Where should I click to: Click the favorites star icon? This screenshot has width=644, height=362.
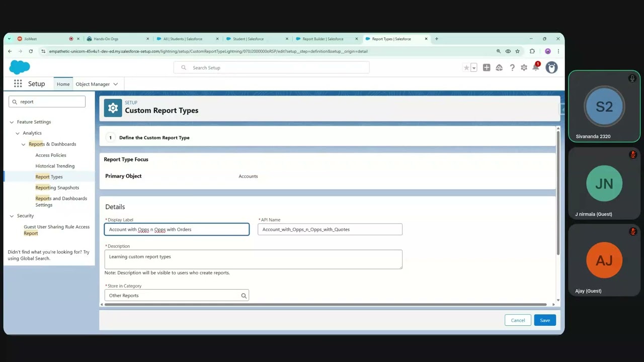pyautogui.click(x=466, y=68)
